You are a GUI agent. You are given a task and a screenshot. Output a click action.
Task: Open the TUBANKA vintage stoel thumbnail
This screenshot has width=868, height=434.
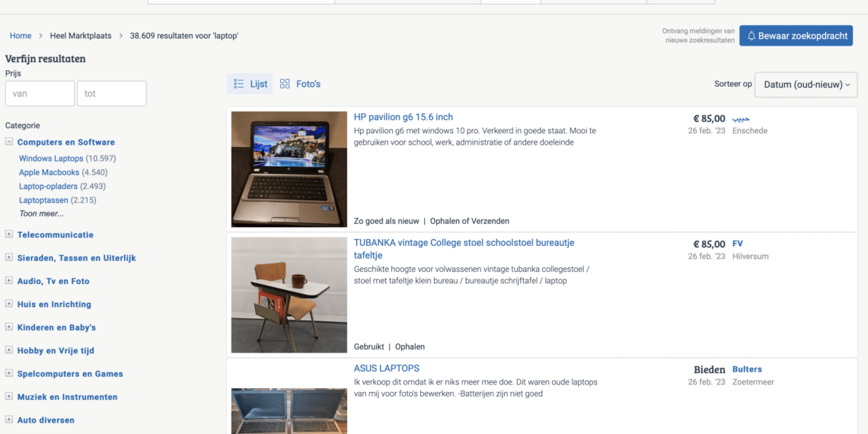pyautogui.click(x=289, y=295)
